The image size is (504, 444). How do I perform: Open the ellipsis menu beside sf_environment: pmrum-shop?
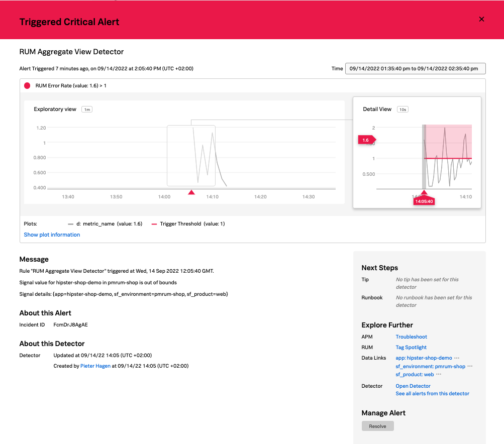point(470,367)
